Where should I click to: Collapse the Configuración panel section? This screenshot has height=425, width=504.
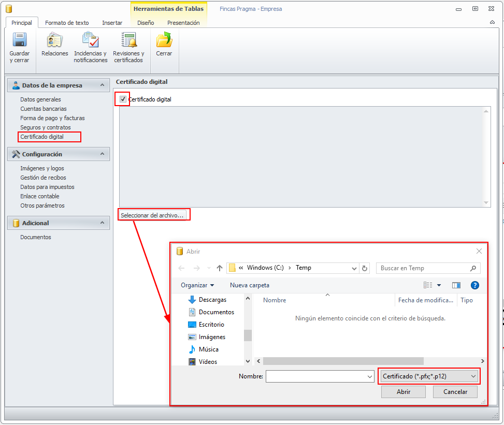point(103,154)
